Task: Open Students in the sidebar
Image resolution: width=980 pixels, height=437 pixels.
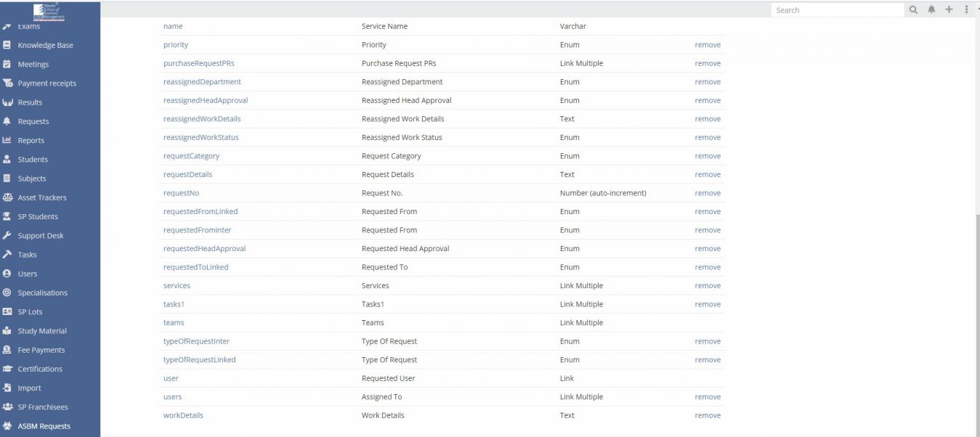Action: coord(33,160)
